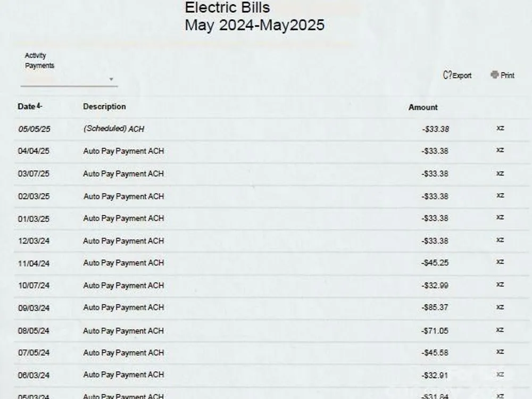
Task: Click the XZ icon for 01/03/25 payment
Action: pyautogui.click(x=500, y=217)
